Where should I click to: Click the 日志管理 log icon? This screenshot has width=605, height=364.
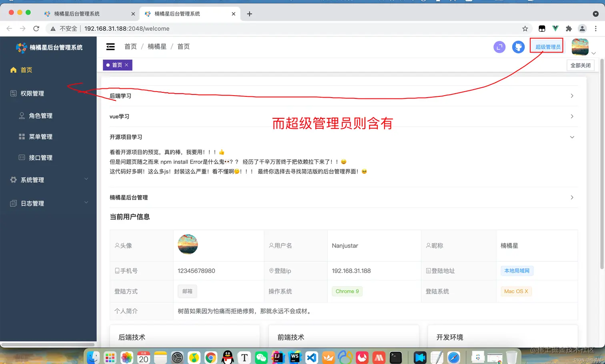point(14,203)
